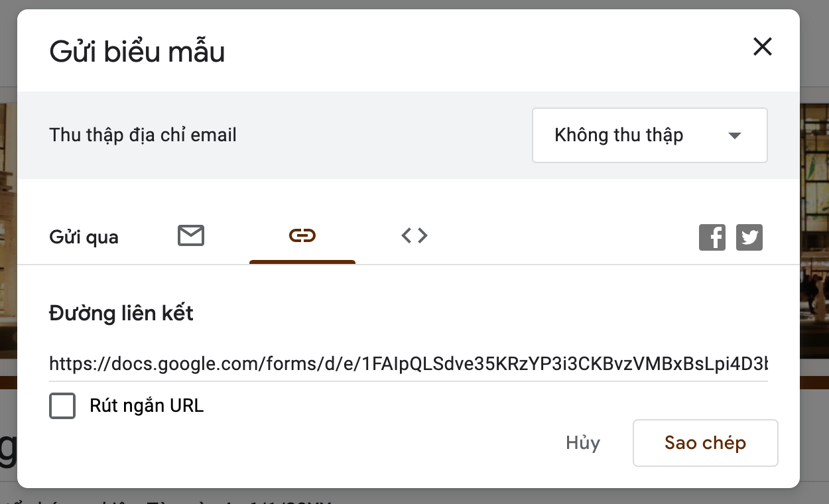Click the Đường liên kết heading
The height and width of the screenshot is (504, 829).
(x=121, y=313)
